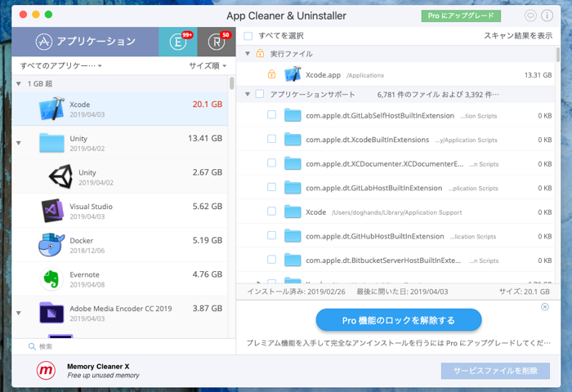Screen dimensions: 572x392
Task: Close the Pro upgrade banner
Action: point(545,307)
